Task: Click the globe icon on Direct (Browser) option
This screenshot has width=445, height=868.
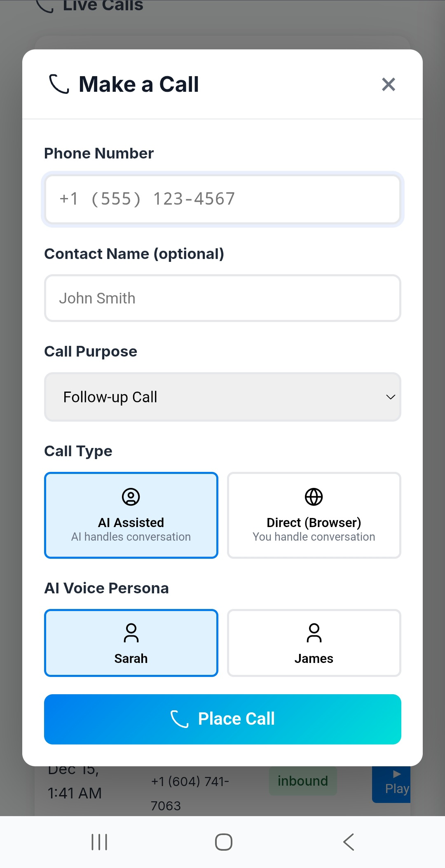Action: pyautogui.click(x=314, y=496)
